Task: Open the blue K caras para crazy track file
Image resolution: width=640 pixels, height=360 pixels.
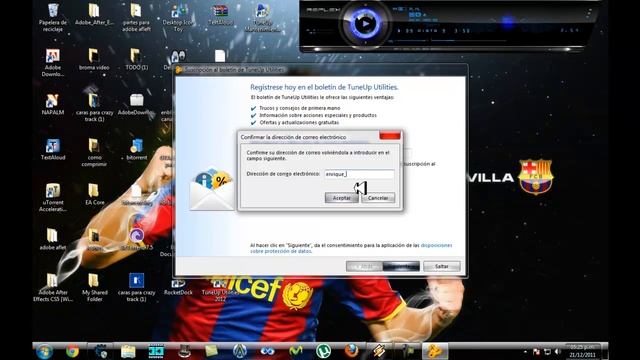Action: [136, 287]
